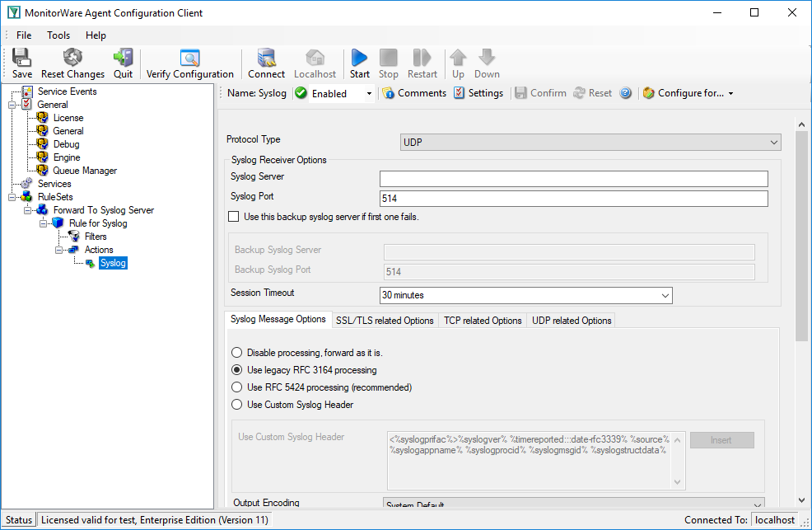Collapse the RuleSets tree node
Image resolution: width=812 pixels, height=530 pixels.
[x=12, y=197]
